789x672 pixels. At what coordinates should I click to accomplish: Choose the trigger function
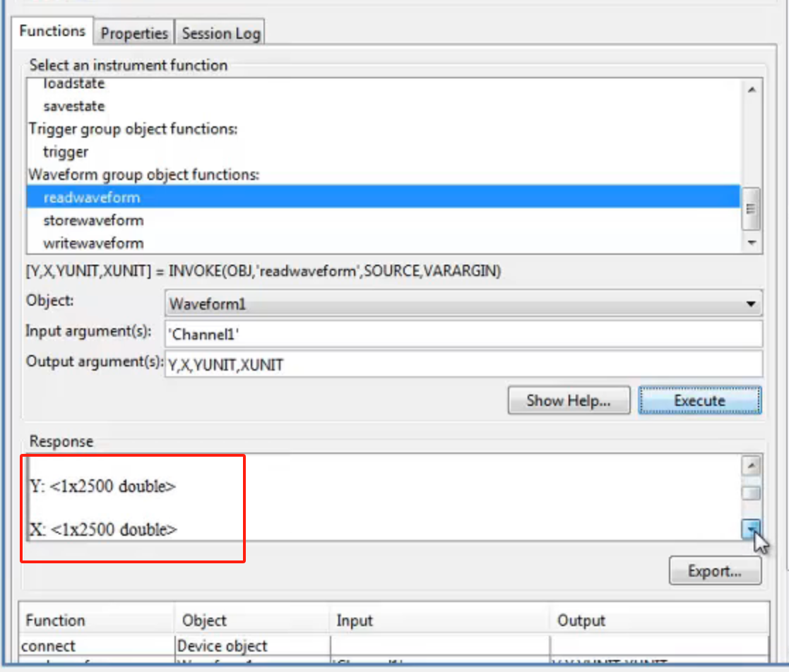coord(66,151)
